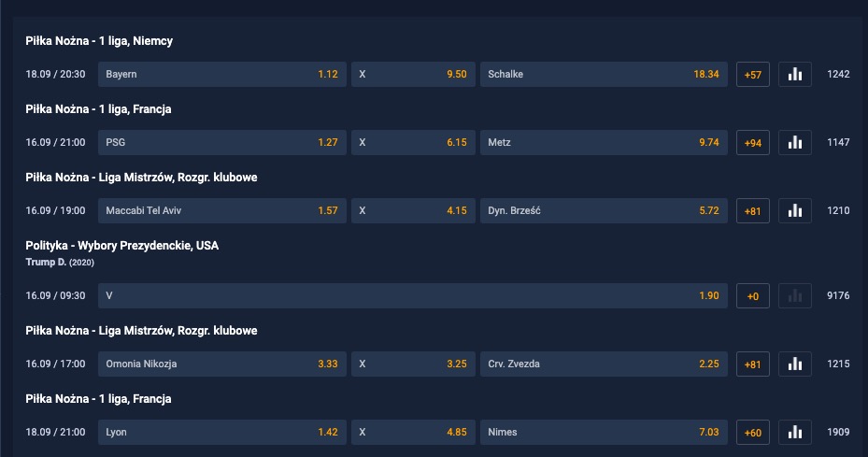Open Piłka Nożna - 1 liga, Niemcy heading
The image size is (868, 457).
coord(99,41)
